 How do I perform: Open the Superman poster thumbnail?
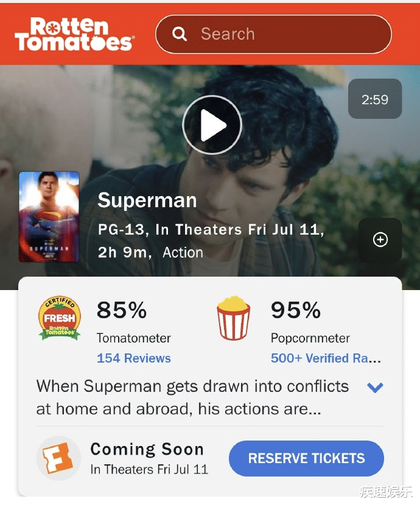(49, 216)
